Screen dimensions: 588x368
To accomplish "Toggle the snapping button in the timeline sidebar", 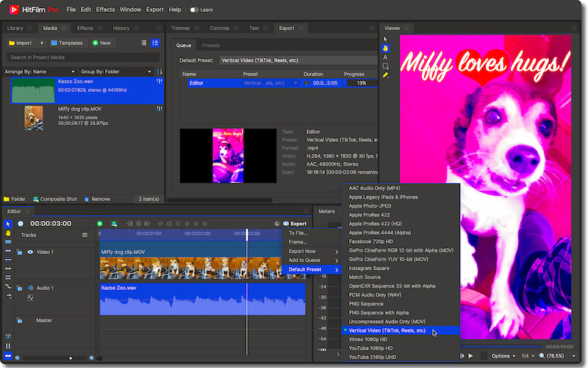I will click(x=8, y=355).
